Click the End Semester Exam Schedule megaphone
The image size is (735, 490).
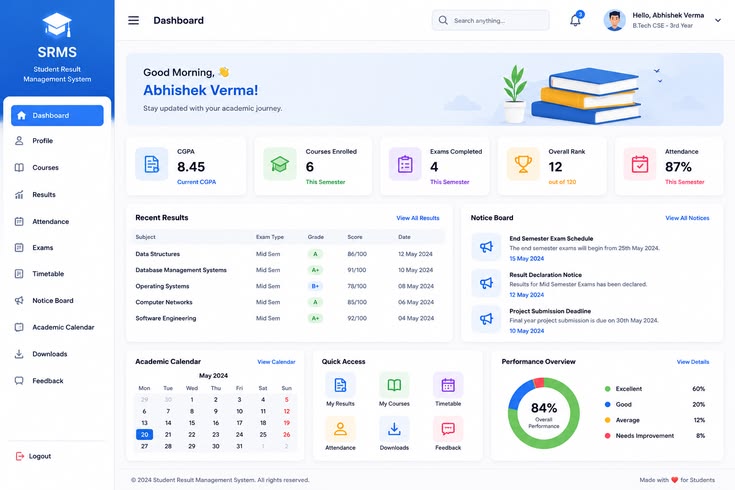[486, 247]
